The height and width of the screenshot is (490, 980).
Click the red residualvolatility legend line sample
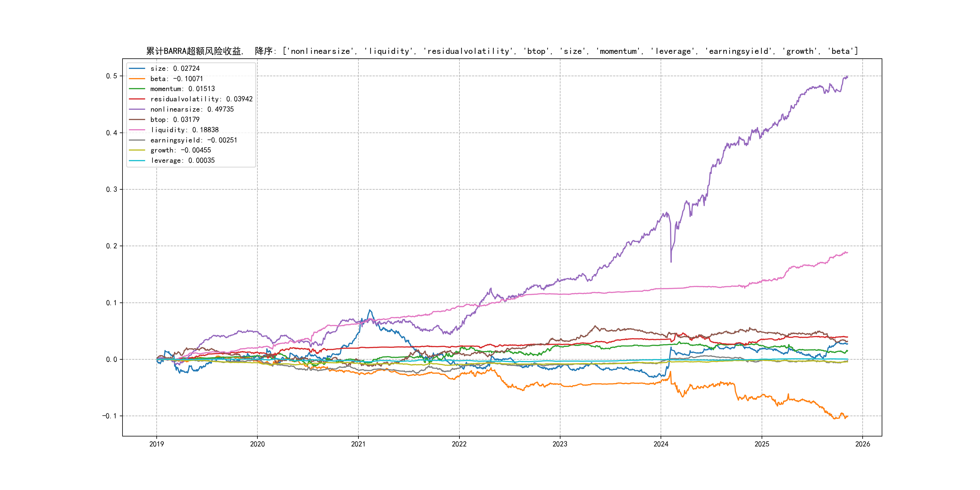(137, 99)
